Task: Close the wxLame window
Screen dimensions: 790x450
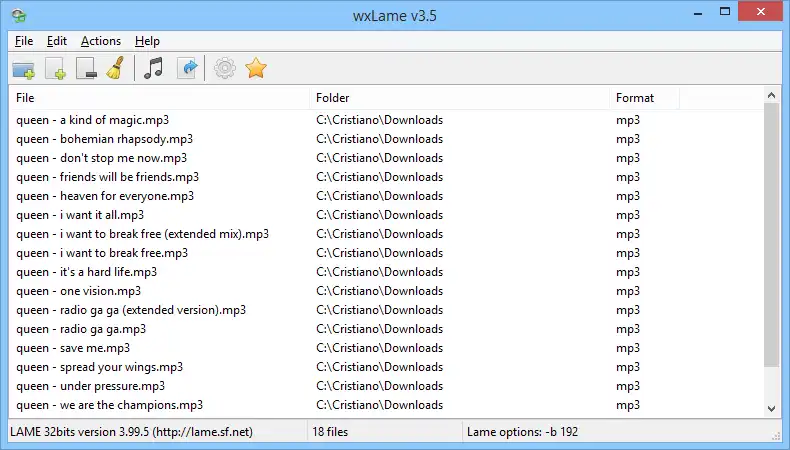Action: (x=761, y=11)
